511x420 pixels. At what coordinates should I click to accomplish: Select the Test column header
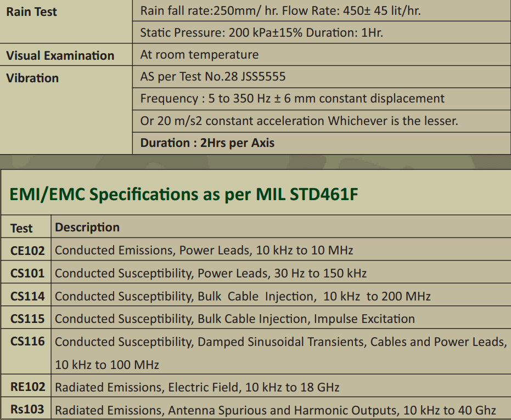[x=21, y=228]
